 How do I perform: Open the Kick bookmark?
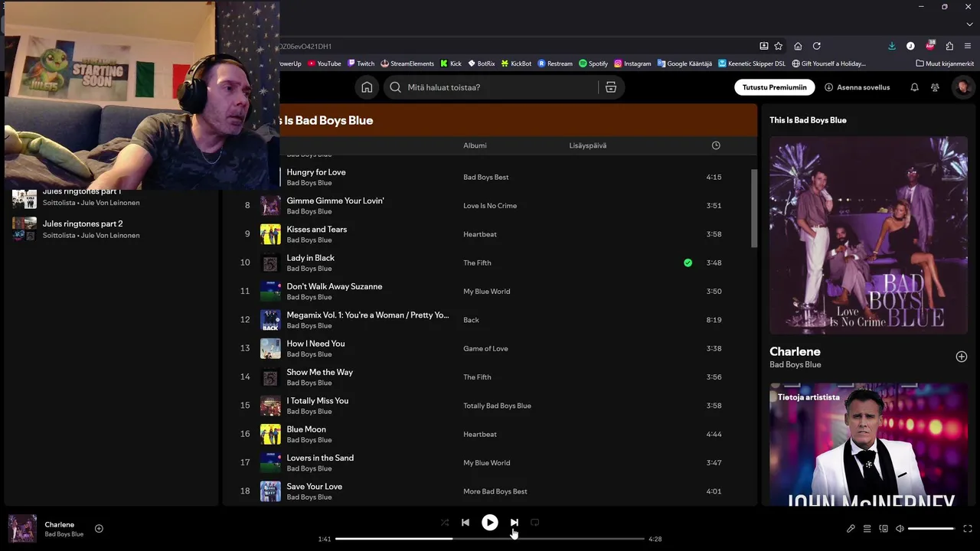point(451,64)
